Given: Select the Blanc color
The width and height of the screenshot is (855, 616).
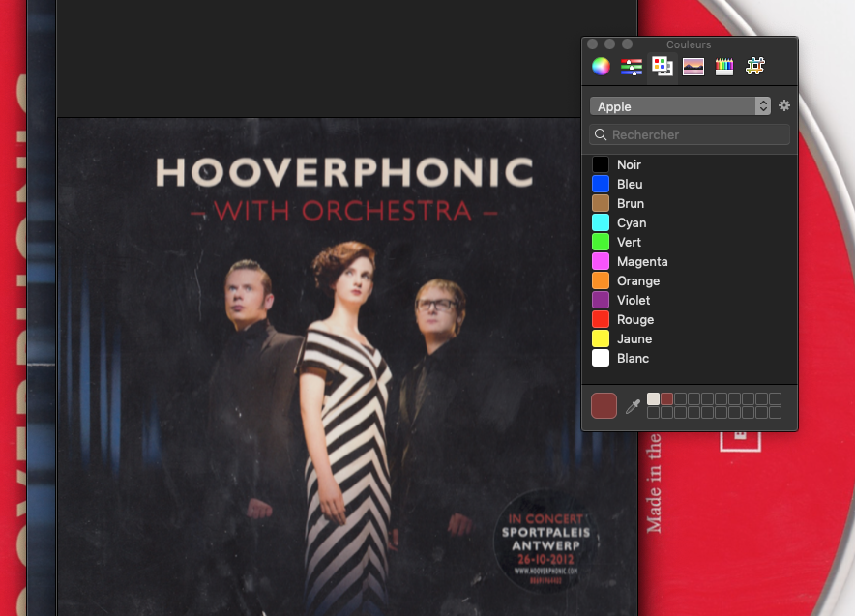Looking at the screenshot, I should 690,358.
